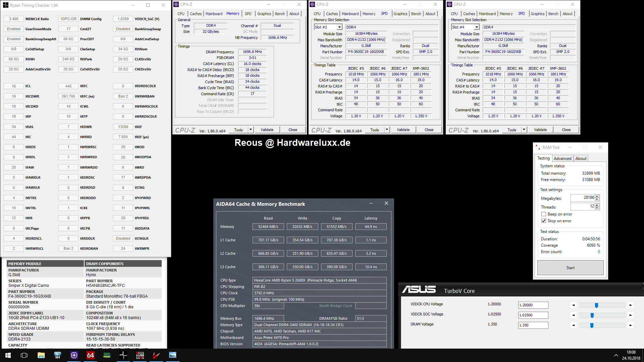Click the RAM Test binary-digits taskbar icon
The width and height of the screenshot is (644, 362).
coord(140,355)
